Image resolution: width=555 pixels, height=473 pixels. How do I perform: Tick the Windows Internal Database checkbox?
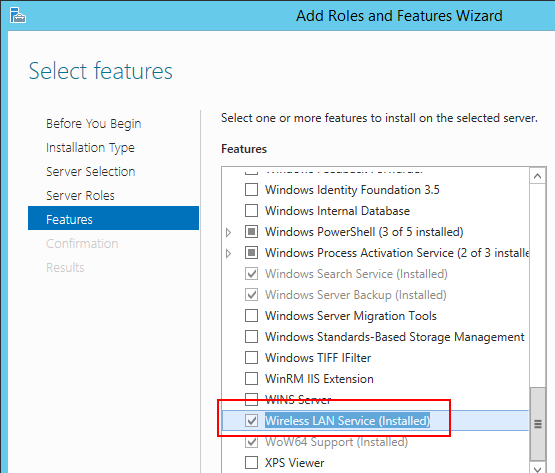pyautogui.click(x=251, y=211)
